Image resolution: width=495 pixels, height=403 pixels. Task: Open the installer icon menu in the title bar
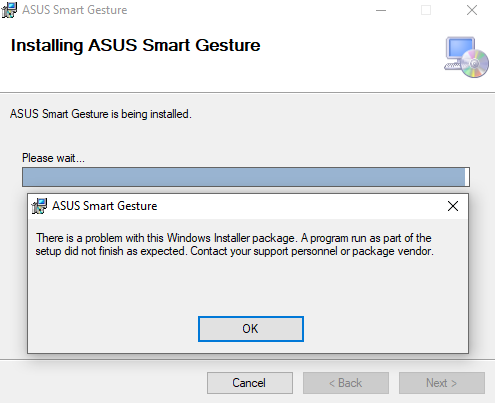9,10
